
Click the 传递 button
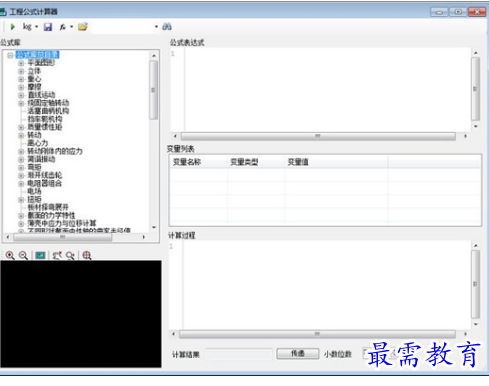(298, 353)
